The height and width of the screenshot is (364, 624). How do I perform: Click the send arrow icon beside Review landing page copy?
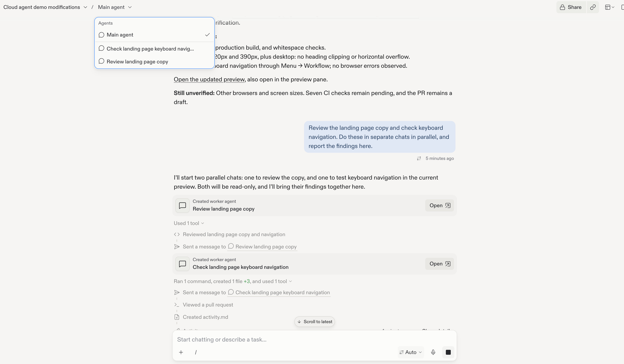pos(177,247)
